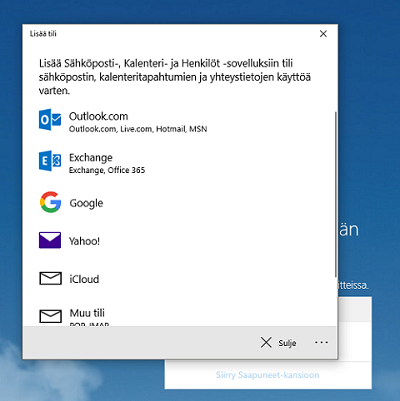Choose the Outlook.com account option
Viewport: 400px width, 401px height.
[98, 116]
